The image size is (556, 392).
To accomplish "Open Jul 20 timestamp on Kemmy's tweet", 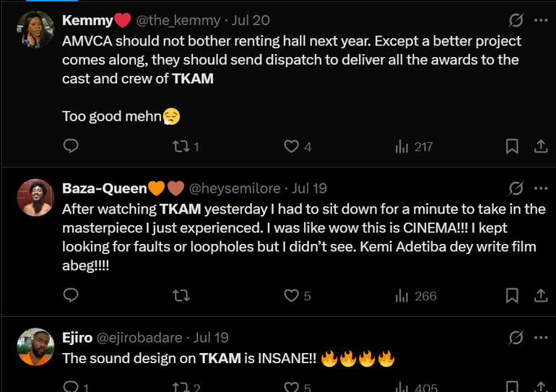I will click(251, 20).
